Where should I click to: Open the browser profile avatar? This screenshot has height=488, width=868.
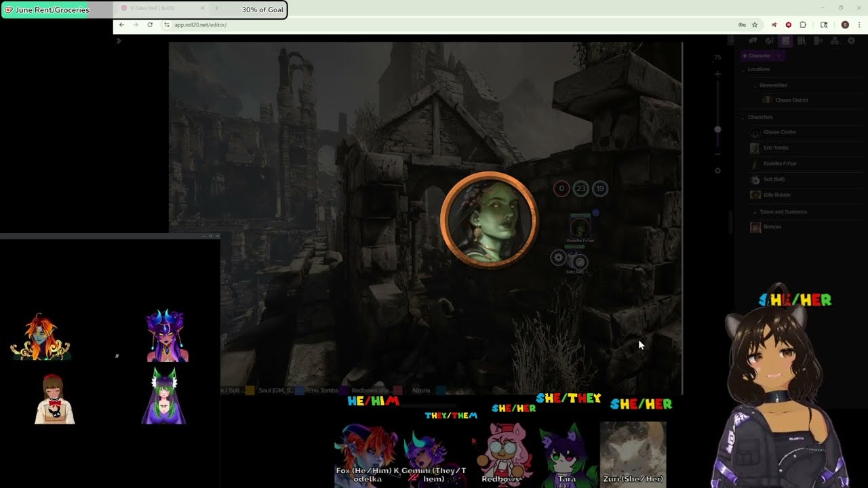click(845, 25)
